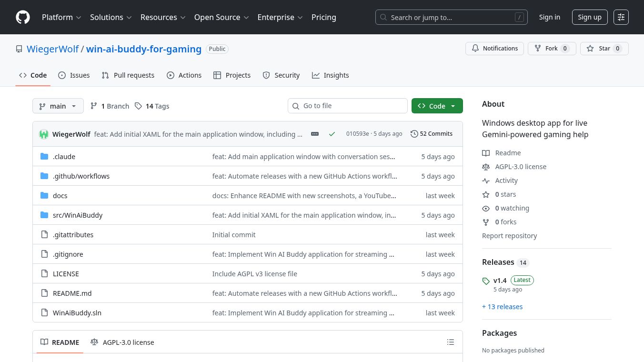Switch to the Issues tab
This screenshot has height=362, width=644.
[74, 75]
